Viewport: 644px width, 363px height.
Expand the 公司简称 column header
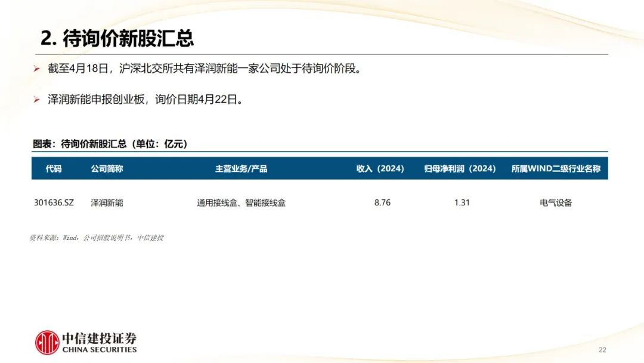tap(107, 168)
